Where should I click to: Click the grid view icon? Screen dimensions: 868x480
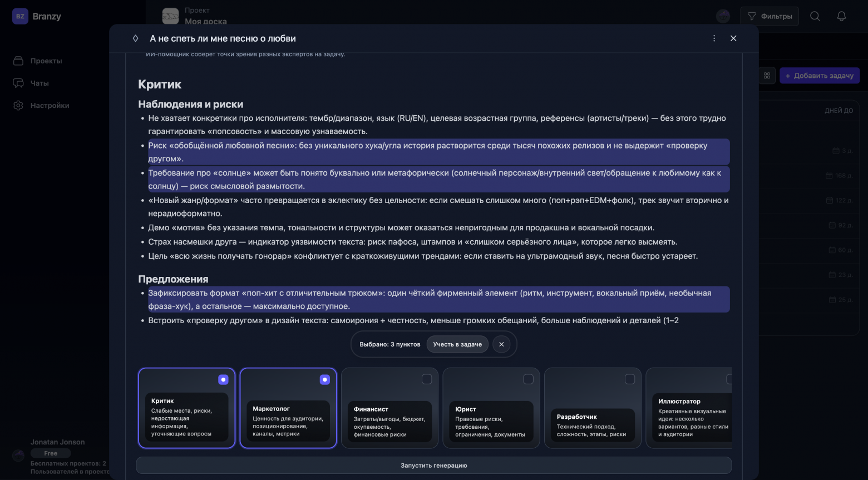(767, 76)
